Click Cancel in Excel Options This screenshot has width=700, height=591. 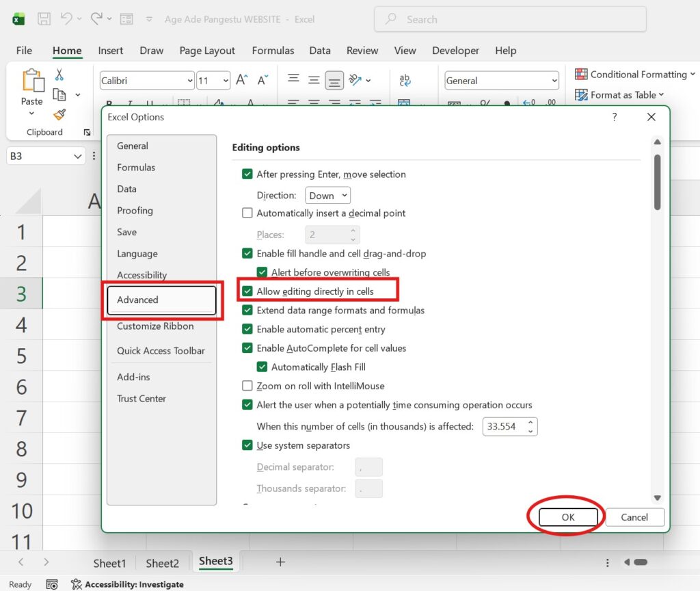coord(634,517)
